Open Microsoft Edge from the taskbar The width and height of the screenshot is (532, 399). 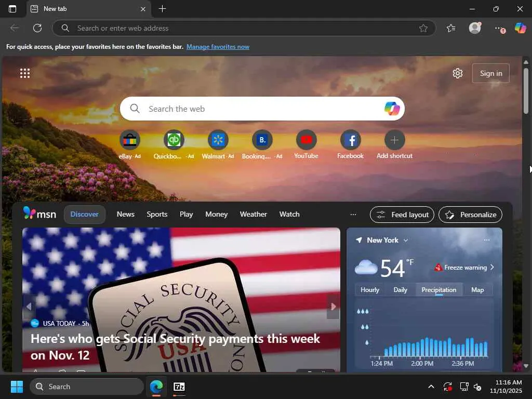(156, 387)
